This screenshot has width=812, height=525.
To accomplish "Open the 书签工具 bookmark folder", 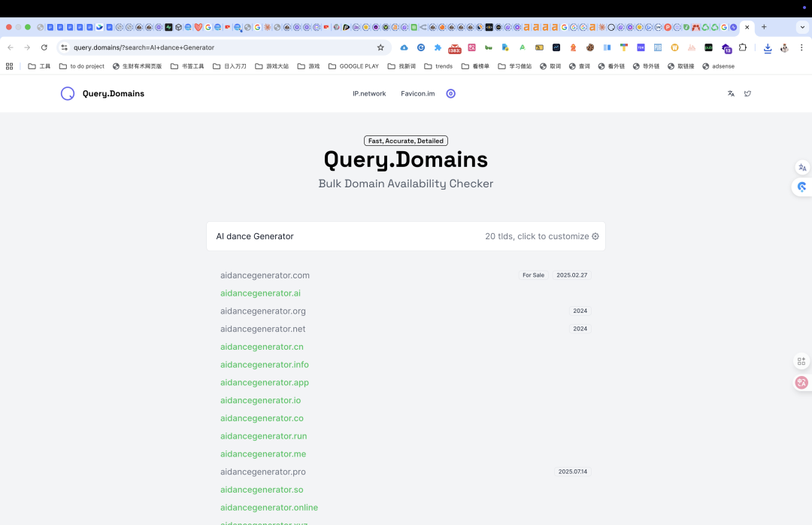I will 187,66.
